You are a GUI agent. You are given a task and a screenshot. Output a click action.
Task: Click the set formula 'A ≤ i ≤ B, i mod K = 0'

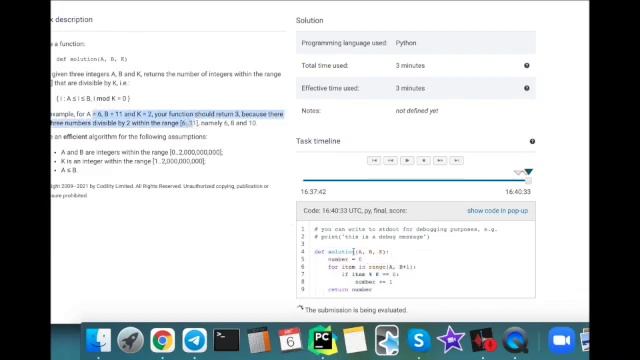click(93, 98)
